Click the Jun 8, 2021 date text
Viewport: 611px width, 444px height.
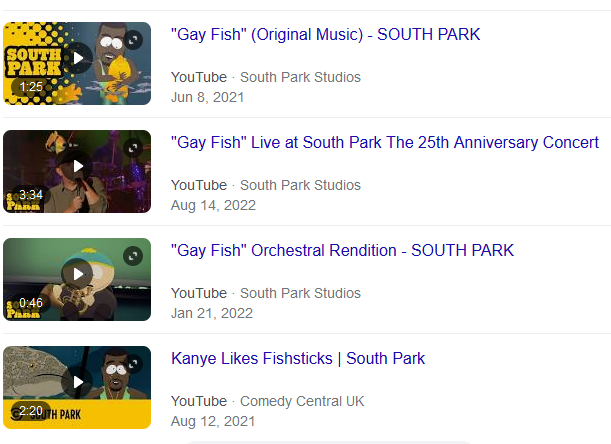(207, 97)
